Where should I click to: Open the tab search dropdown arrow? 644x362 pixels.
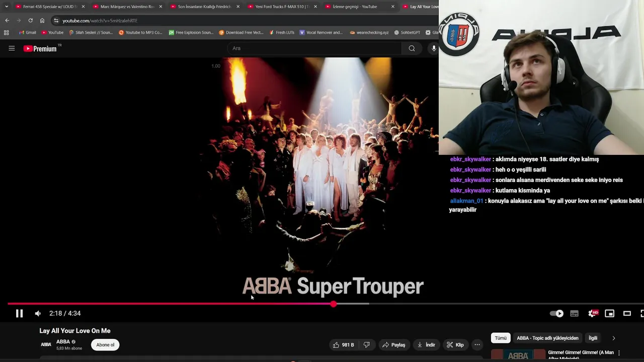coord(7,7)
